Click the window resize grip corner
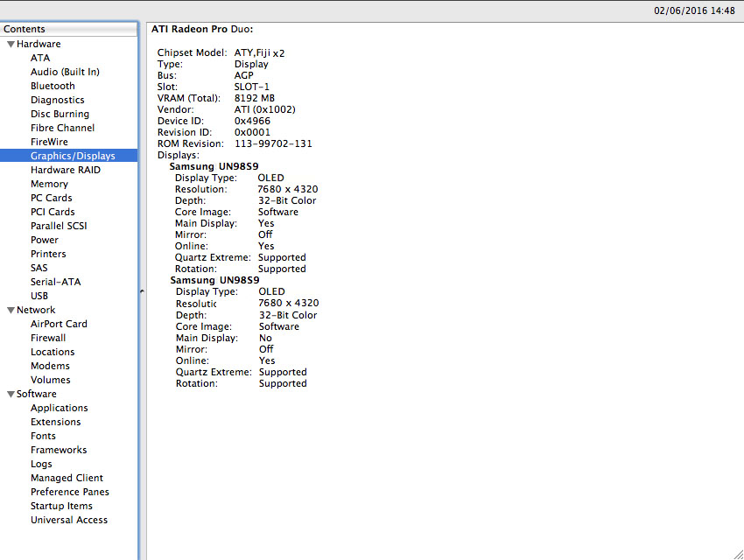Viewport: 744px width, 560px height. point(738,554)
